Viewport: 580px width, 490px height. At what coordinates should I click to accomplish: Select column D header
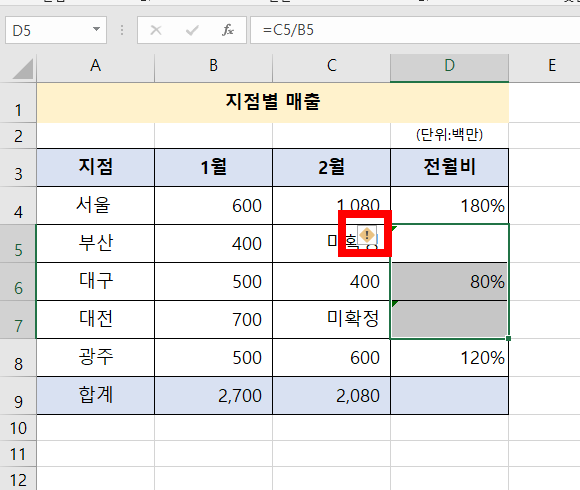tap(449, 66)
